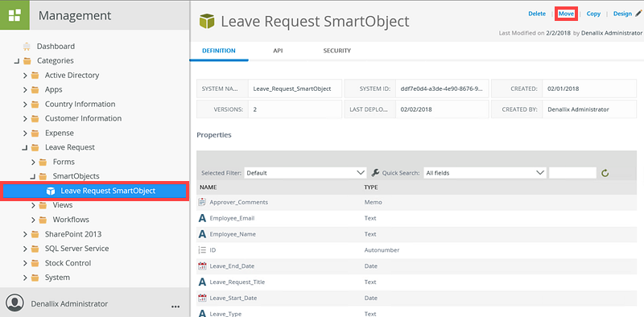The image size is (644, 317).
Task: Click the refresh icon beside Quick Search
Action: [x=605, y=173]
